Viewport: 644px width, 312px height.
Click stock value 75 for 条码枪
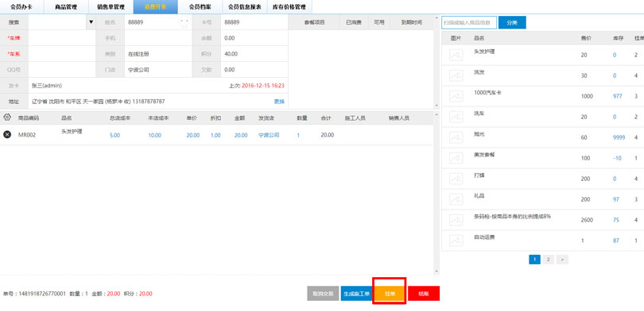[x=615, y=220]
